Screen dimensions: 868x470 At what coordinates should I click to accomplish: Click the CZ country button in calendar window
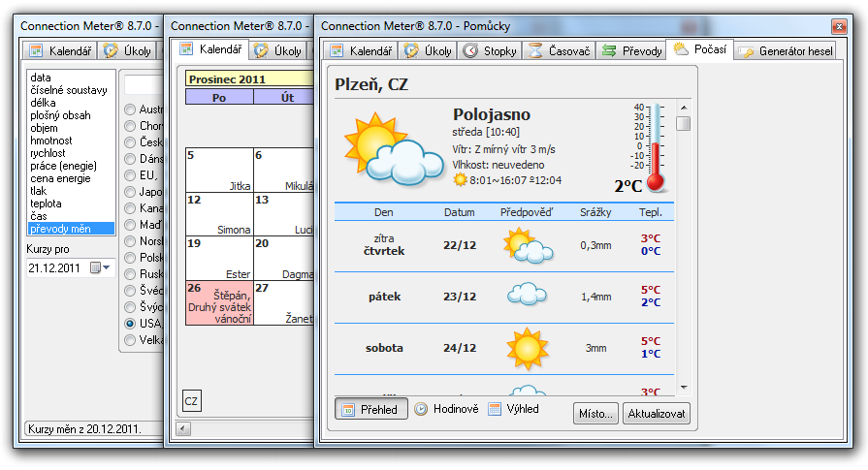(191, 401)
